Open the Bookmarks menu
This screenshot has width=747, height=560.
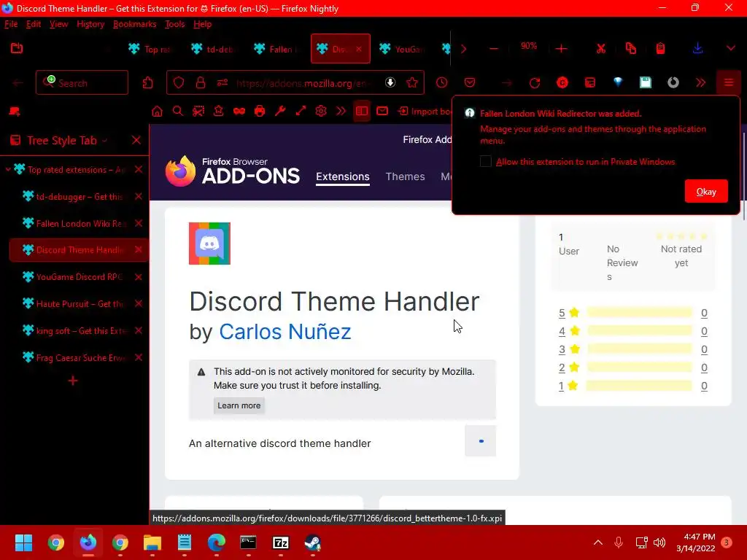coord(134,24)
